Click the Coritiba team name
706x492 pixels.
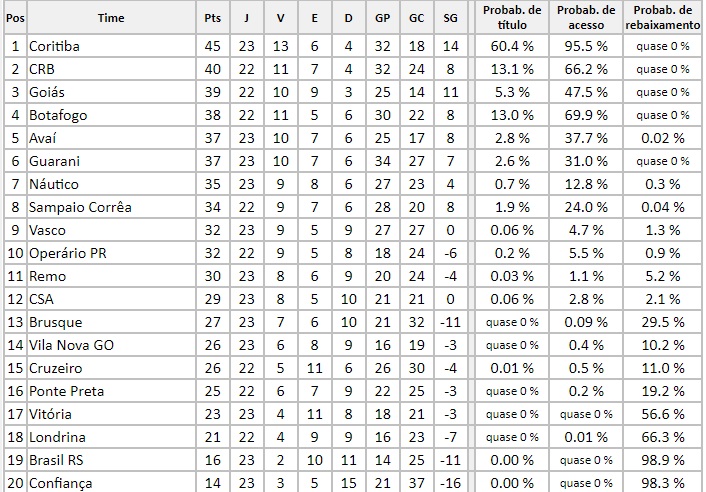[x=55, y=46]
